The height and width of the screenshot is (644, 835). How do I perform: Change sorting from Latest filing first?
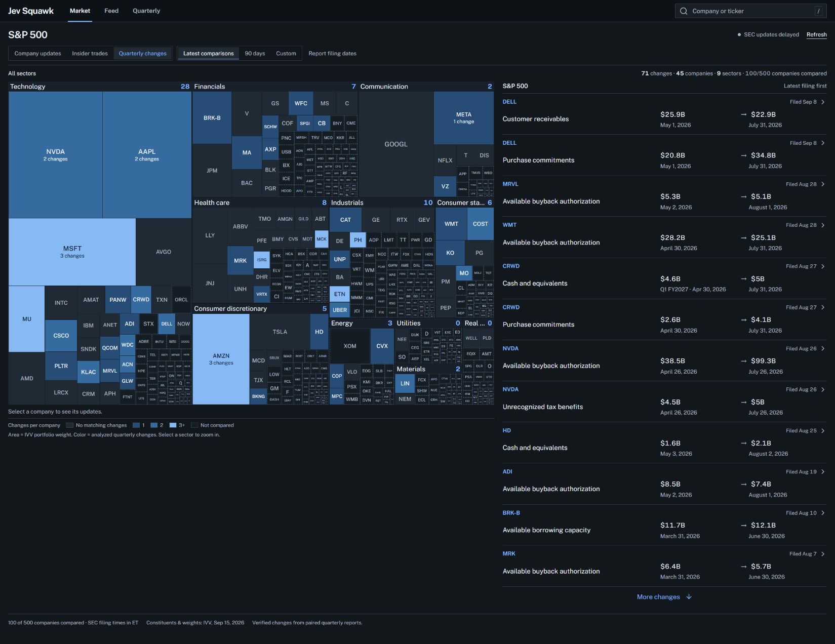(805, 86)
